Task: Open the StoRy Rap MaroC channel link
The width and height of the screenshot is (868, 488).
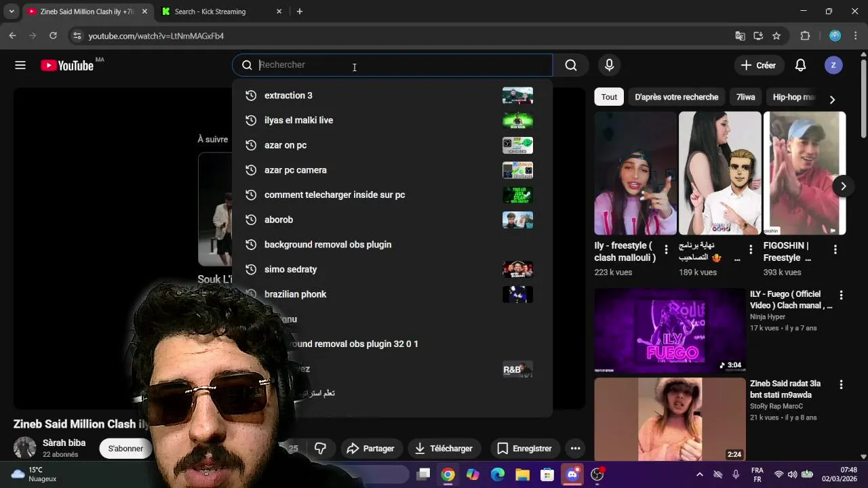Action: 776,407
